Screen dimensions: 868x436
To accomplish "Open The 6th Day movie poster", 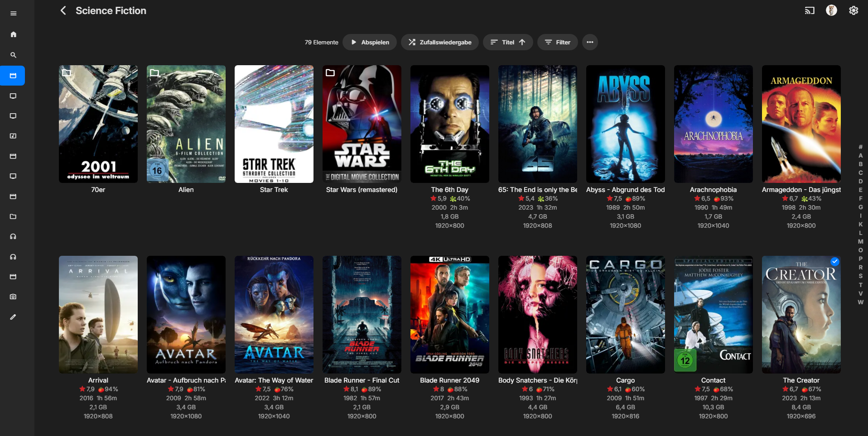I will click(x=450, y=124).
